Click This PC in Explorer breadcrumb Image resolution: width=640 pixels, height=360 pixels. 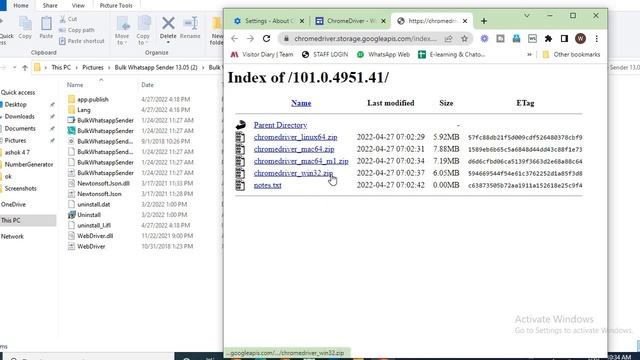click(x=61, y=67)
